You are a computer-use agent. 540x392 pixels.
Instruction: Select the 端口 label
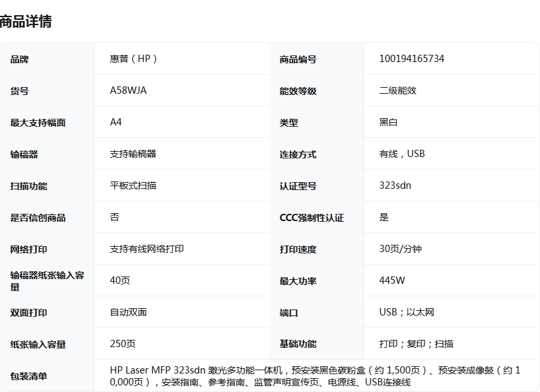(x=288, y=313)
